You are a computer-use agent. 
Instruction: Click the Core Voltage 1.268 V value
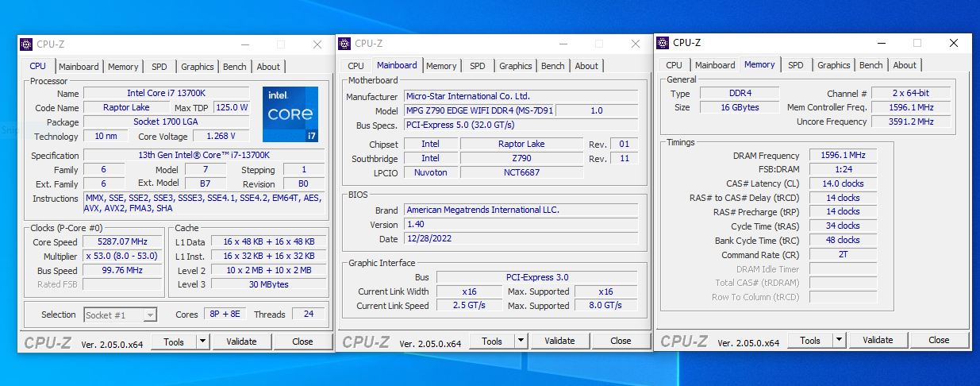click(221, 136)
